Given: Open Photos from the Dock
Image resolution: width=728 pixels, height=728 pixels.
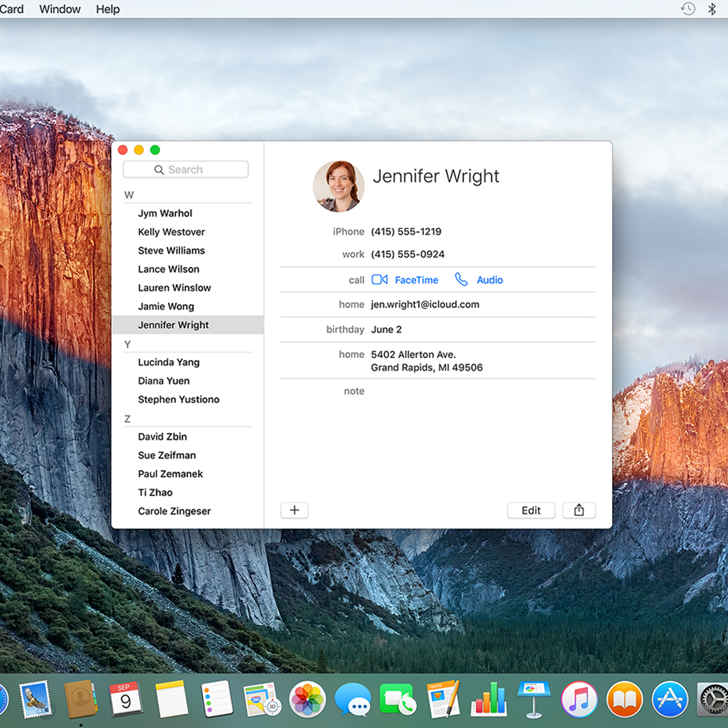Looking at the screenshot, I should pos(308,699).
